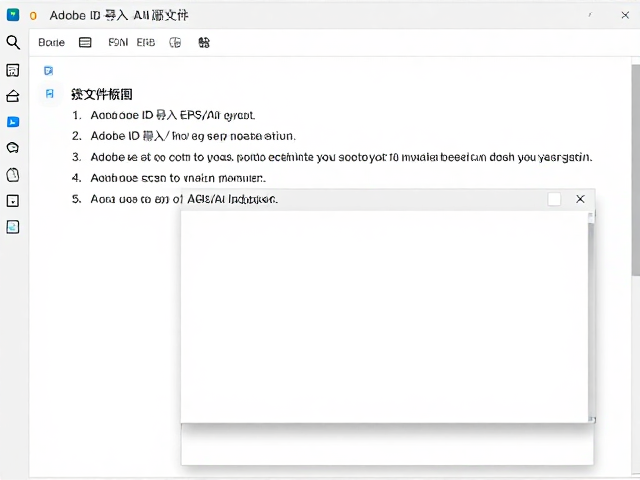Screen dimensions: 640x480
Task: Open the F9NI toolbar item
Action: pos(118,42)
